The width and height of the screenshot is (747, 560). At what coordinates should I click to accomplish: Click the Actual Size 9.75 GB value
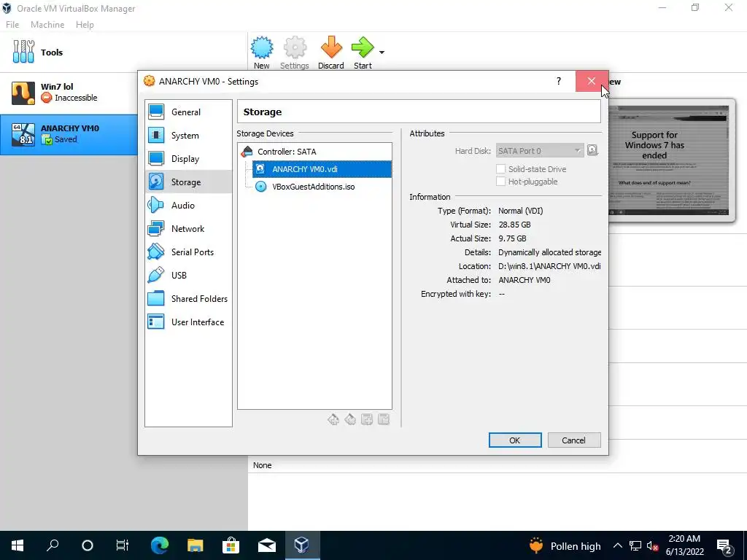[512, 238]
